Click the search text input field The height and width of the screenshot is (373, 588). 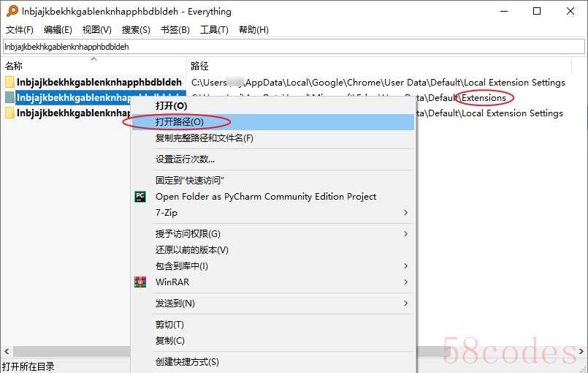(x=292, y=46)
